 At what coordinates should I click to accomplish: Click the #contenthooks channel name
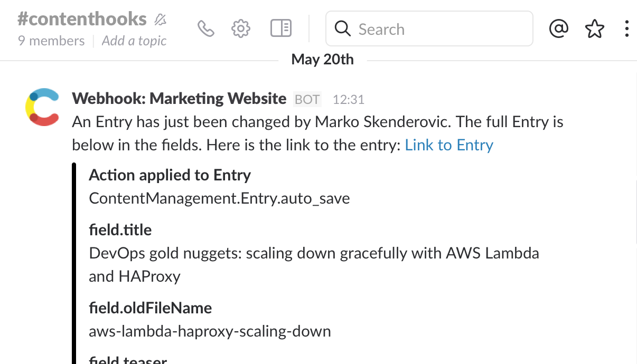click(x=82, y=19)
